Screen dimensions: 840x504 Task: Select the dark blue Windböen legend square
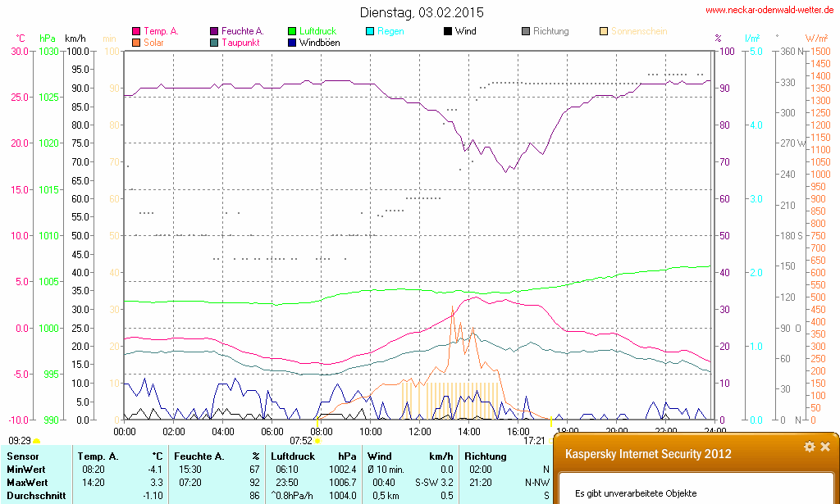[292, 43]
